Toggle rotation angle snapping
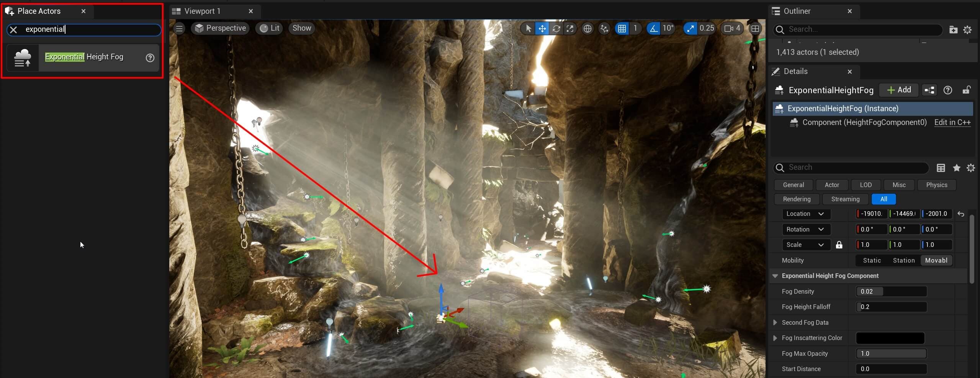This screenshot has width=980, height=378. click(x=653, y=28)
